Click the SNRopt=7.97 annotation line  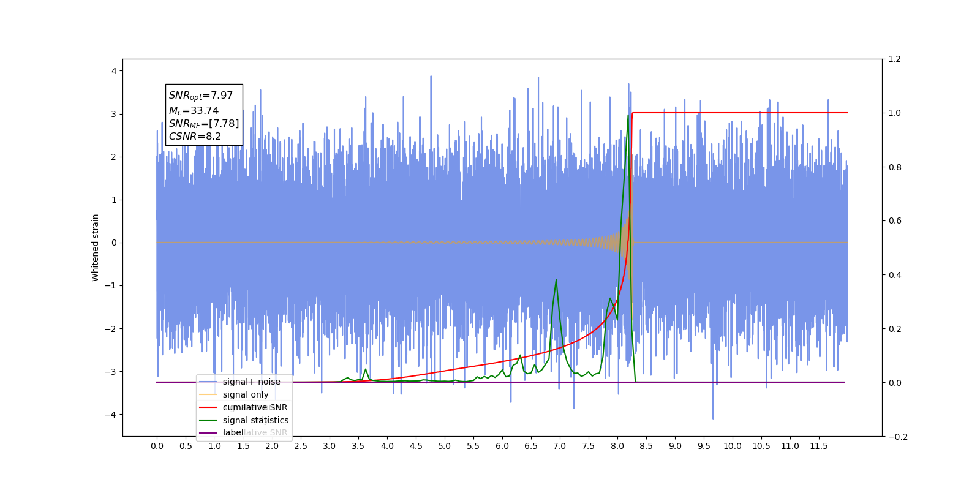[x=201, y=96]
